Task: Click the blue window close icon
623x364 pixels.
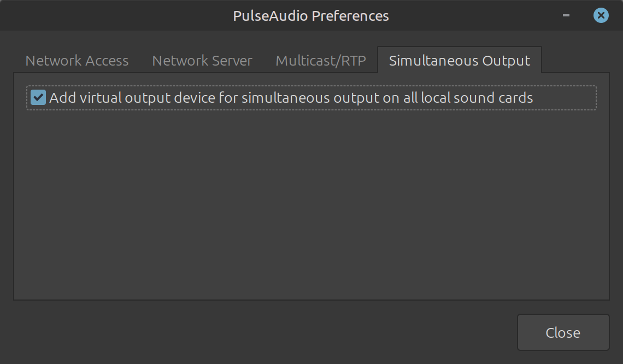Action: [601, 15]
